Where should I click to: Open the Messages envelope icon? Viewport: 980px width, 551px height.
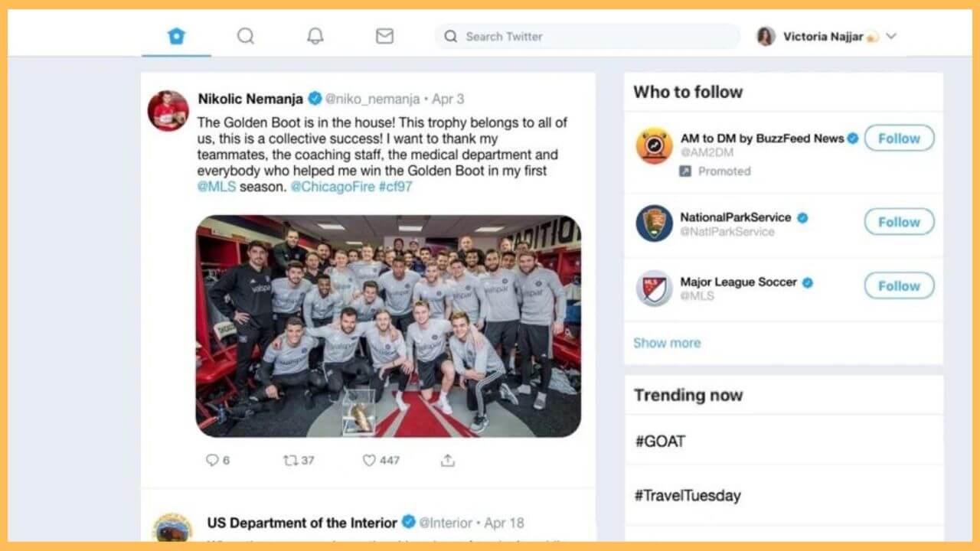pos(384,36)
